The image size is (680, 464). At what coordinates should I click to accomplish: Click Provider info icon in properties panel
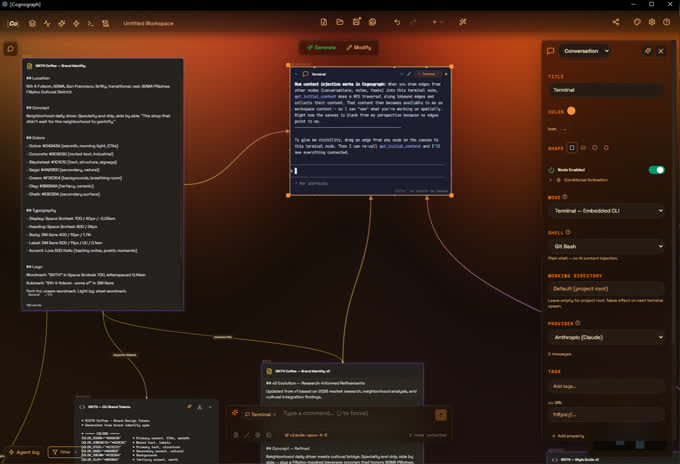click(x=578, y=323)
